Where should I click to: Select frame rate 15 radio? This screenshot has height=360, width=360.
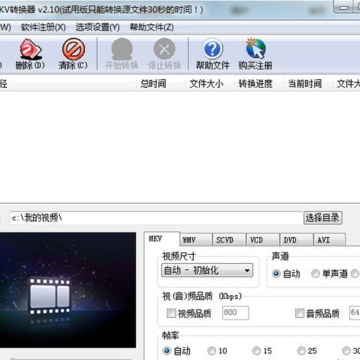coord(256,351)
